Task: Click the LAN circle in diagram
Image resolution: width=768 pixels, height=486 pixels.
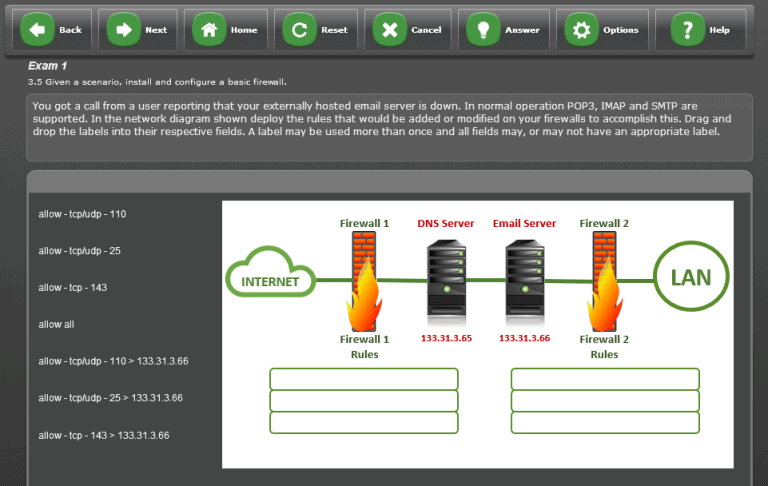Action: click(x=691, y=276)
